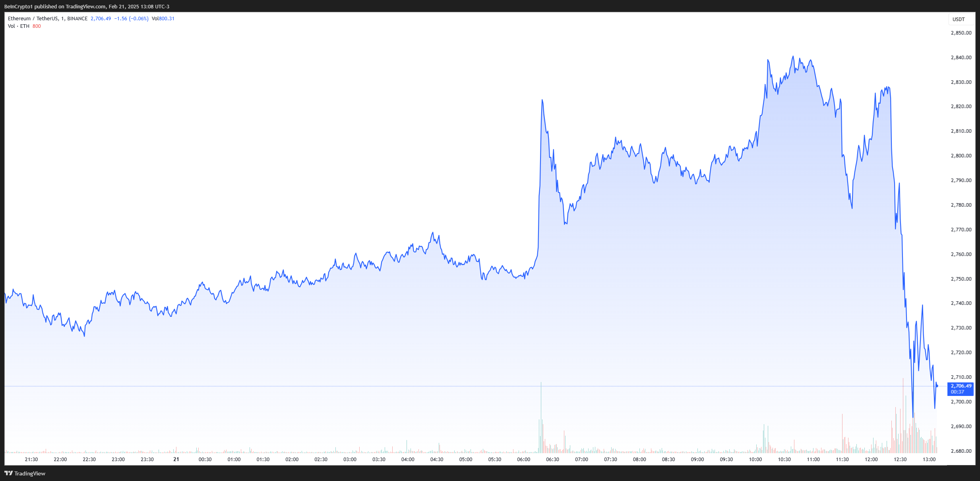Screen dimensions: 980x481
Task: Click the -1.56 (-0.06%) change value
Action: [x=131, y=19]
